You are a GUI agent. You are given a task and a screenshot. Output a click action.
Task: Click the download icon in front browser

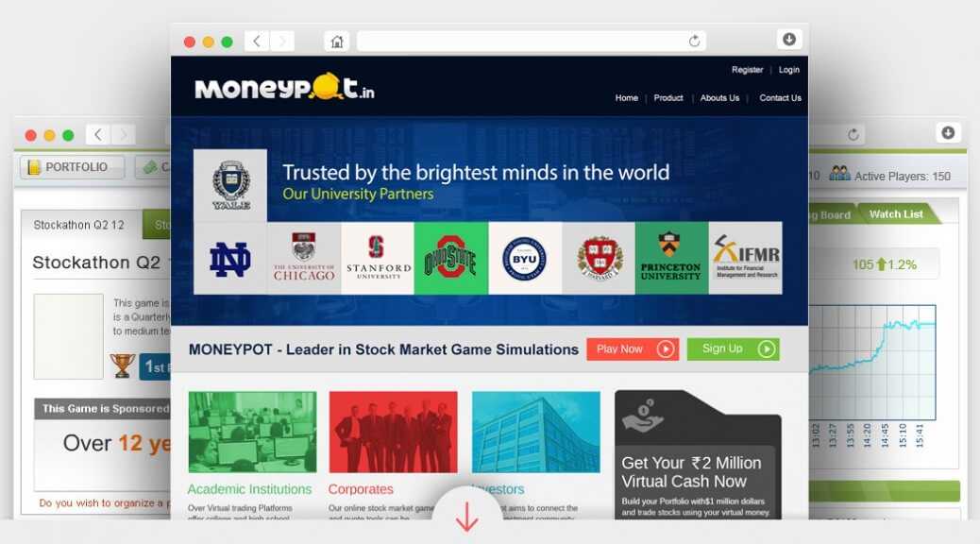click(789, 40)
